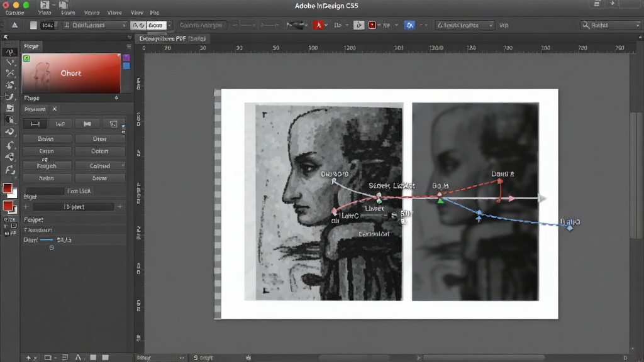Open the dropdown arrow after the 'Dp' label
The height and width of the screenshot is (362, 644).
[347, 25]
